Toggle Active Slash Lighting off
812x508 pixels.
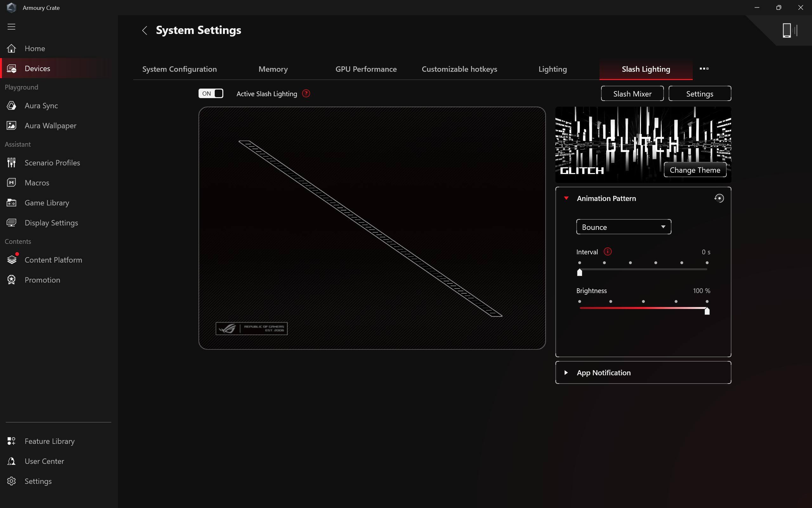click(x=211, y=93)
